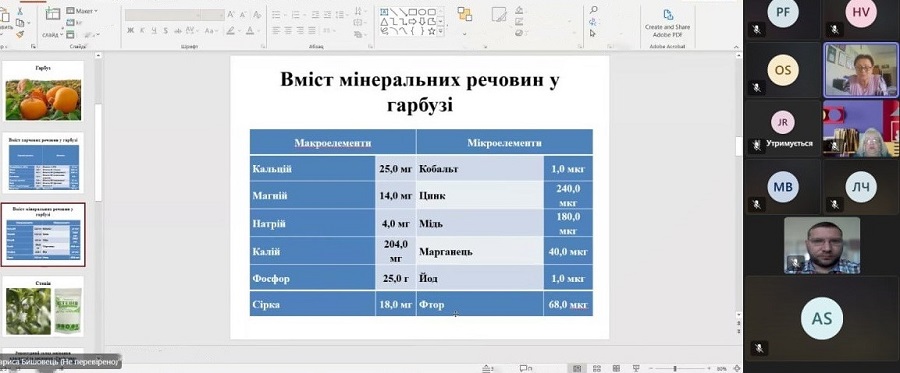Image resolution: width=900 pixels, height=373 pixels.
Task: Click the Find magnifier icon in ribbon
Action: point(593,10)
